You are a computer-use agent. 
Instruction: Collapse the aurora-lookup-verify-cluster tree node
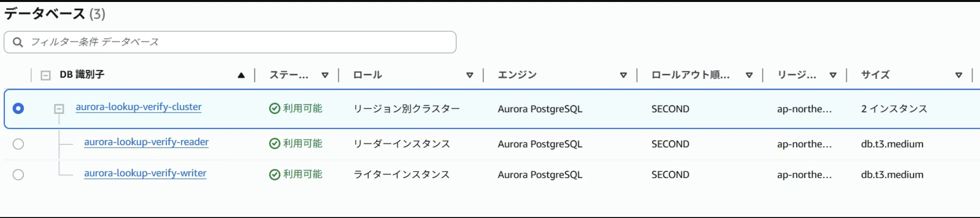[59, 109]
